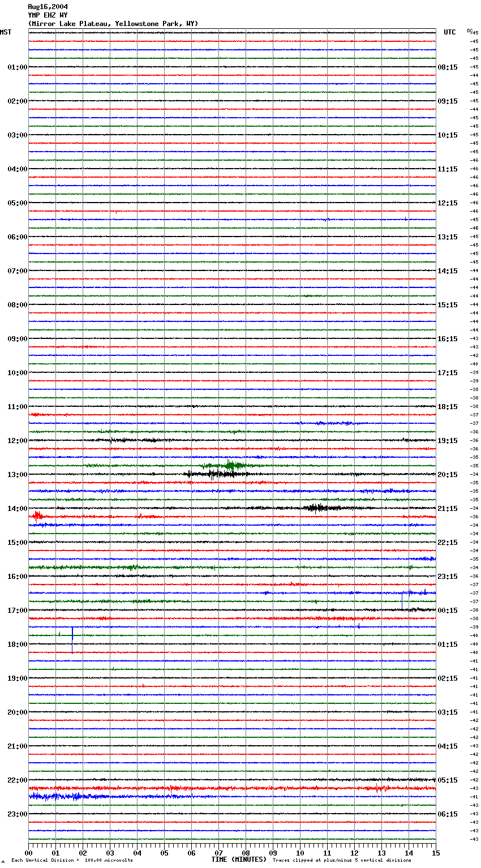Click the '12:15' UTC time label

[448, 203]
